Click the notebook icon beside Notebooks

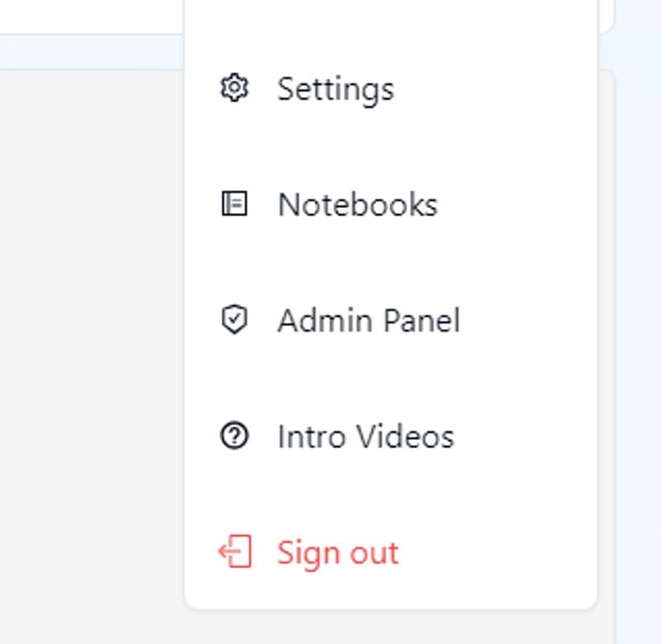[x=235, y=204]
